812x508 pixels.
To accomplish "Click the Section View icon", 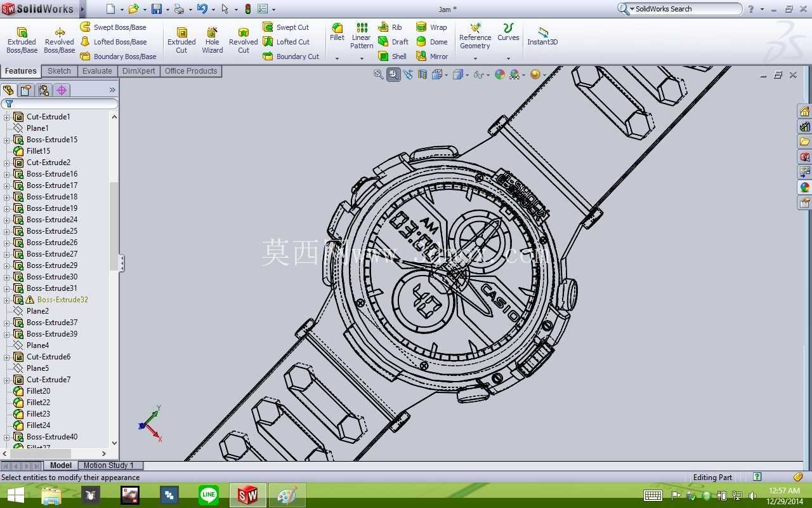I will pos(422,74).
